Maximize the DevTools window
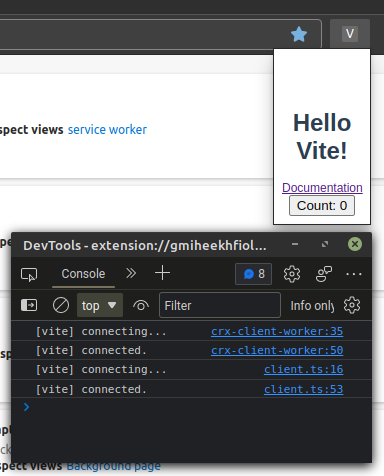 point(325,244)
